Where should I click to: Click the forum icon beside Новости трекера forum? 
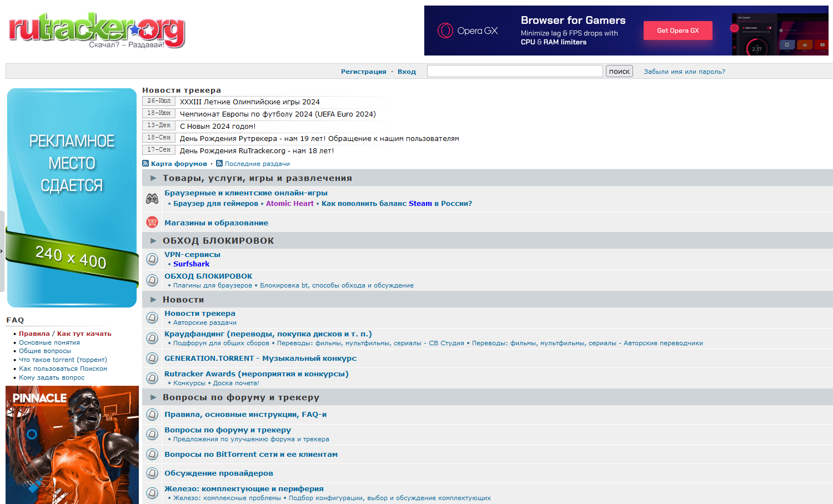(x=152, y=317)
